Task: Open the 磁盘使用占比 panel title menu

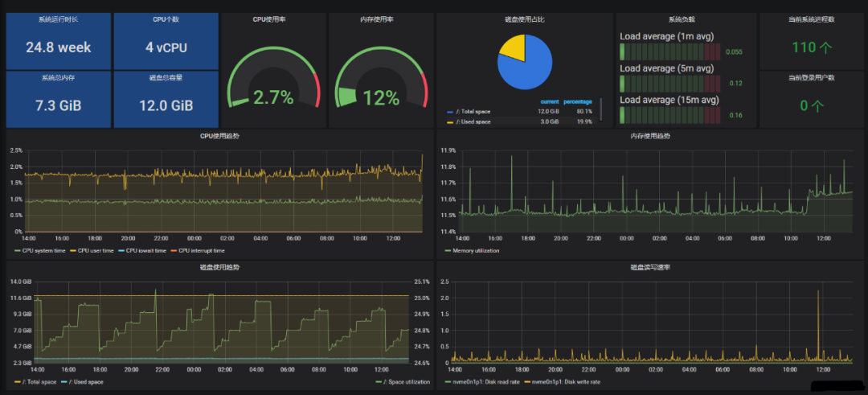Action: coord(525,19)
